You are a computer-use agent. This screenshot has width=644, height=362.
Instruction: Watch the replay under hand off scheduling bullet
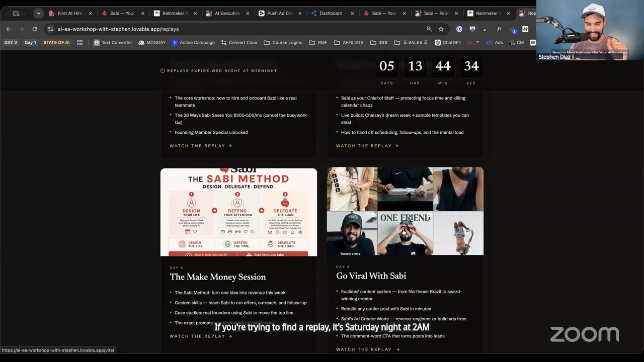(x=367, y=146)
